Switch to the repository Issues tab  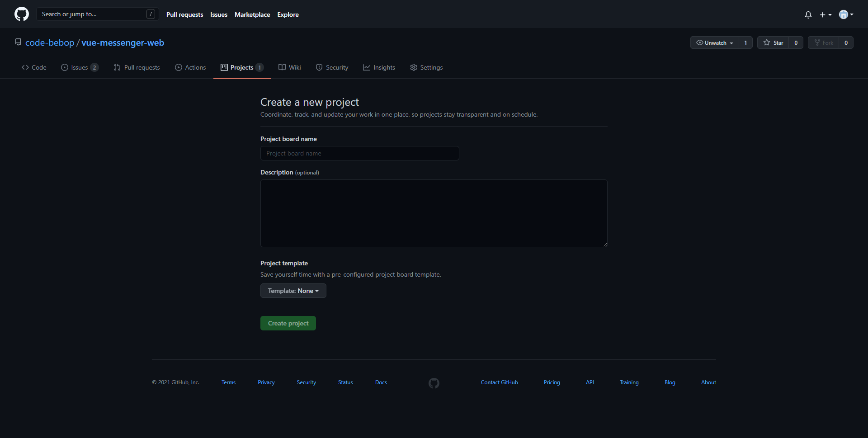click(80, 67)
